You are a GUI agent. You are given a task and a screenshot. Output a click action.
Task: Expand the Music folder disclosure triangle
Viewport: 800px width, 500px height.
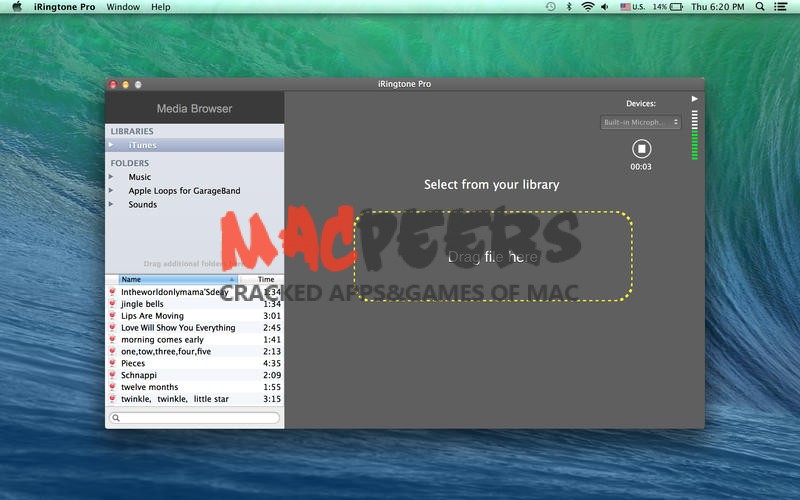pos(112,177)
